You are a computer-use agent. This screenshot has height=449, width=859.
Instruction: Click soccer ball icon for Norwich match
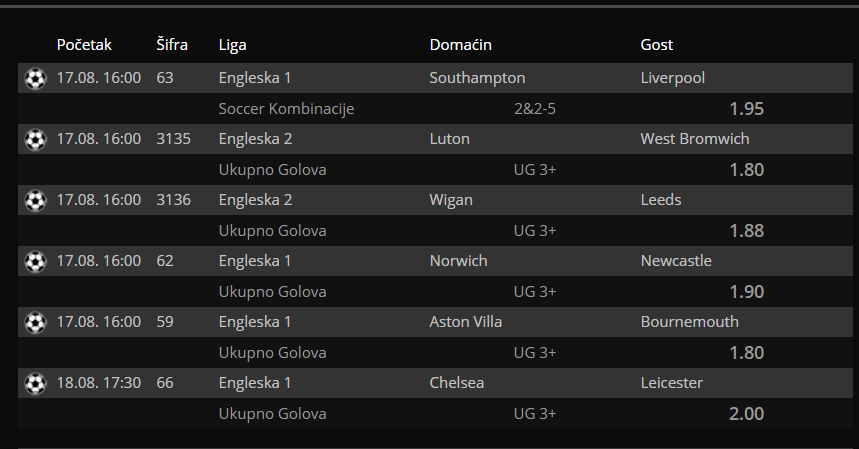(36, 262)
